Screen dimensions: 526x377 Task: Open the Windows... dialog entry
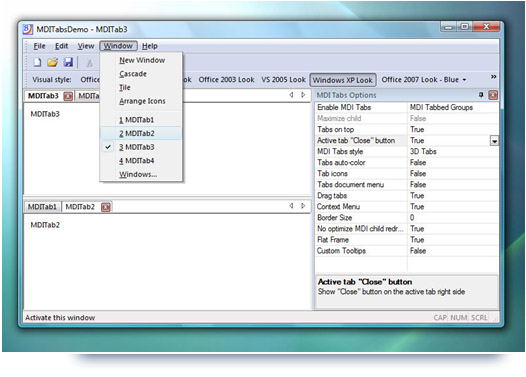point(141,174)
